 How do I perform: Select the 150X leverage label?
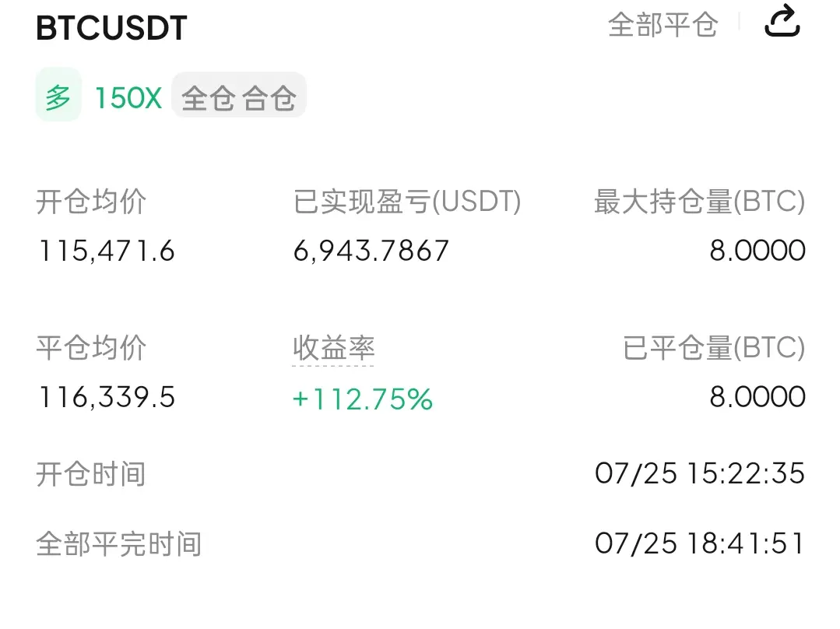coord(128,98)
